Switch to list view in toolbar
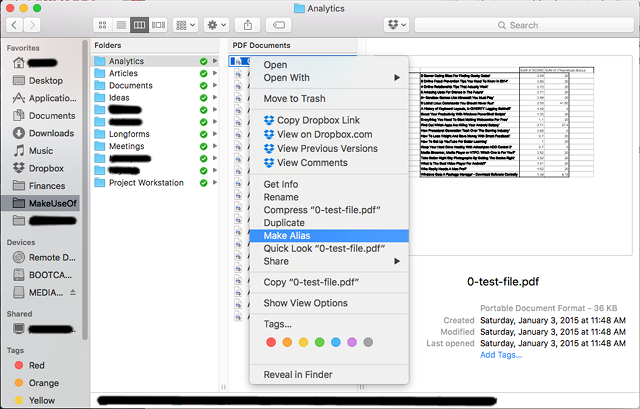The image size is (640, 409). tap(122, 24)
